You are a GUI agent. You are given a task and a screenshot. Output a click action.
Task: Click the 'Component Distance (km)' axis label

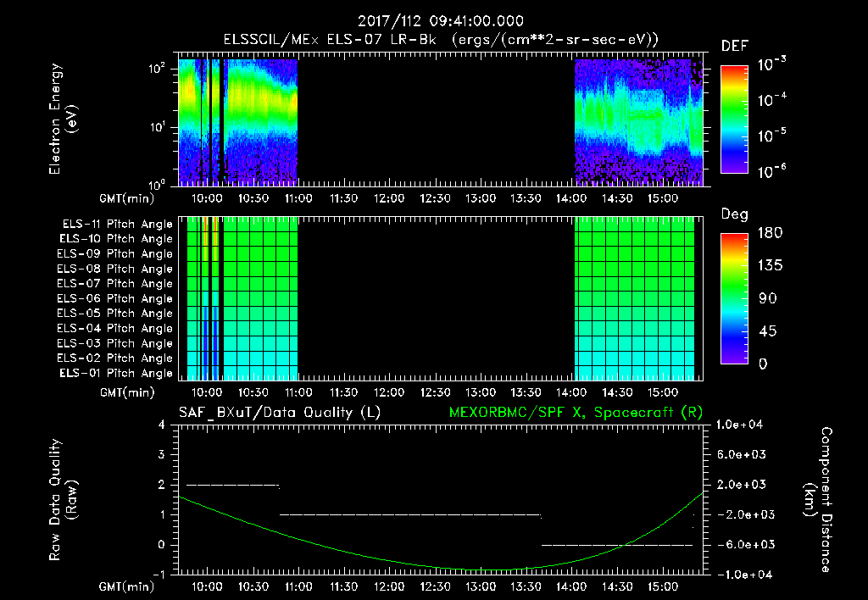click(818, 500)
